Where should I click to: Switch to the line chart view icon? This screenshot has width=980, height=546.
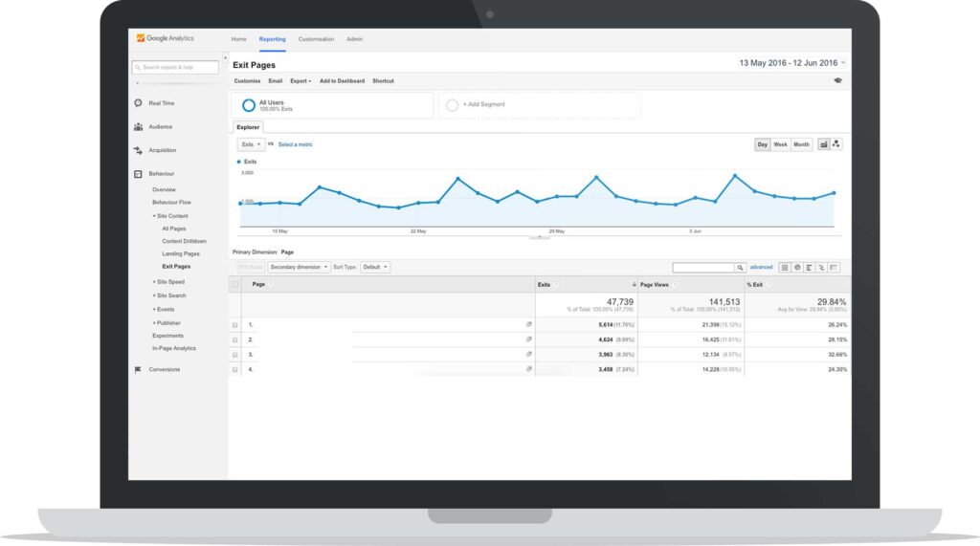coord(824,144)
